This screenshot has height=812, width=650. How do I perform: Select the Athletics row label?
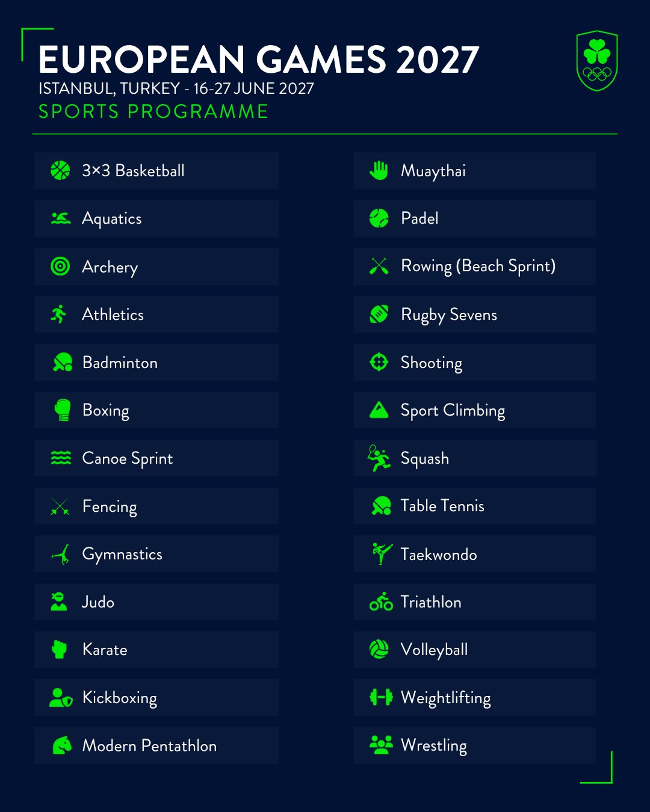point(113,315)
